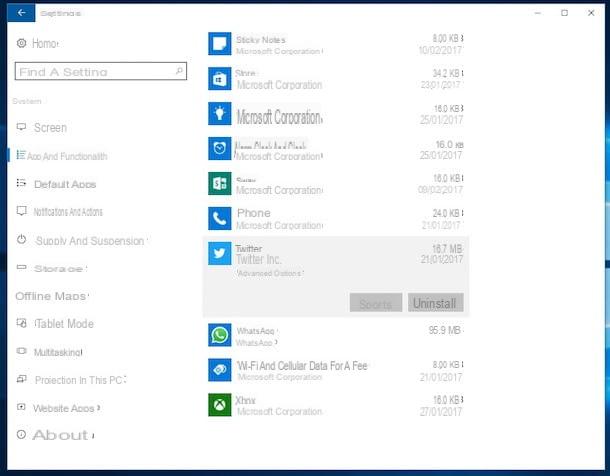
Task: Open the About page
Action: [x=60, y=435]
